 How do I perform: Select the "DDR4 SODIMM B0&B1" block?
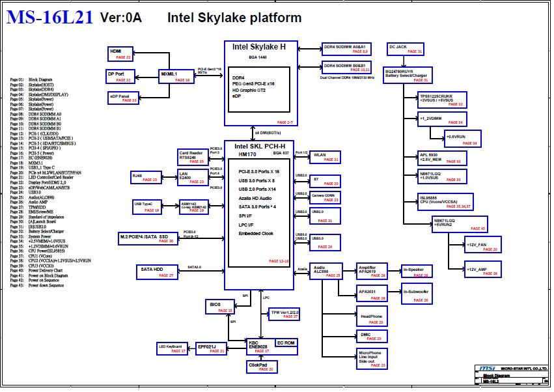[346, 67]
